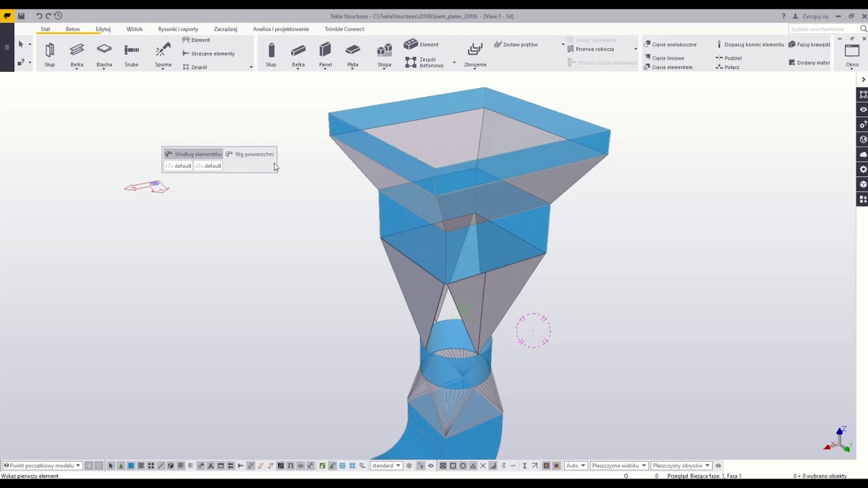Click the Połącz button

point(728,67)
